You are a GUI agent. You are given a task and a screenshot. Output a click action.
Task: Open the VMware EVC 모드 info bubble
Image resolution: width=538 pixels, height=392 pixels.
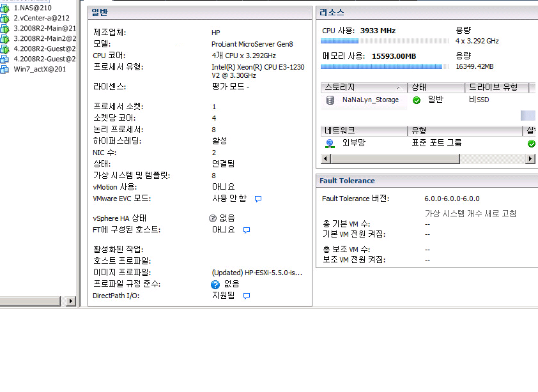258,199
